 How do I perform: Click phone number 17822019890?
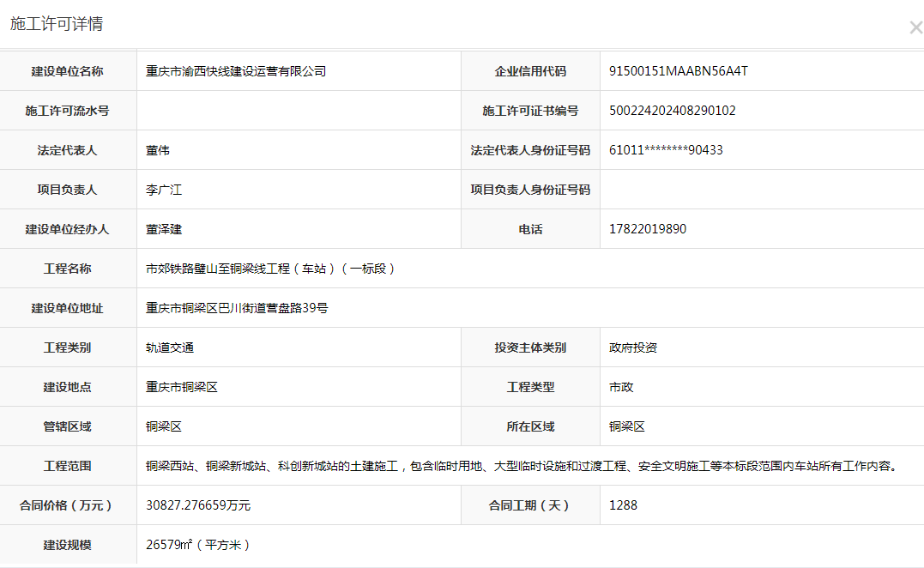click(x=647, y=229)
